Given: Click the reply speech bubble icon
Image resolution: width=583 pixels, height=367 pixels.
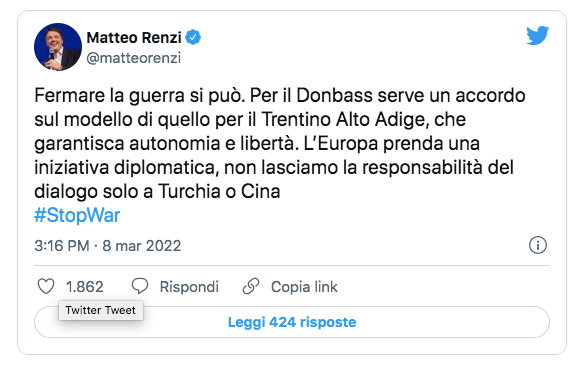Looking at the screenshot, I should [x=140, y=286].
